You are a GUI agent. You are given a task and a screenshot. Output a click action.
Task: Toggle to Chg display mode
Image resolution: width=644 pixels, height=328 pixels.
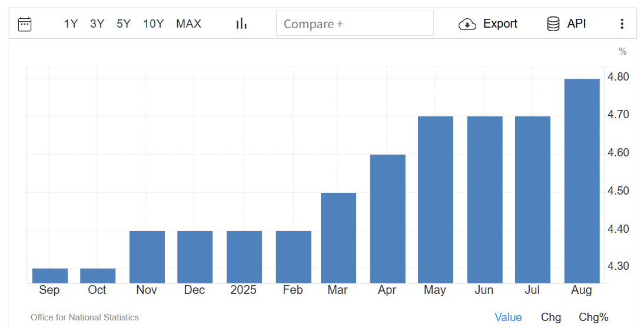[551, 317]
